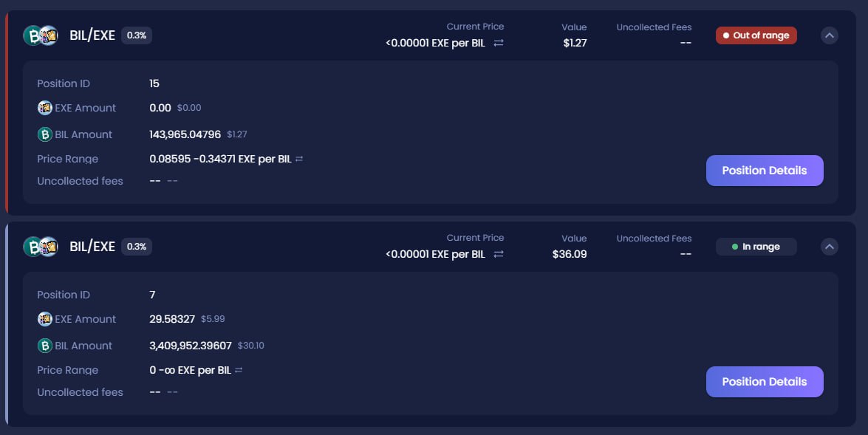Click the Out of range status badge
This screenshot has height=435, width=868.
pyautogui.click(x=756, y=35)
